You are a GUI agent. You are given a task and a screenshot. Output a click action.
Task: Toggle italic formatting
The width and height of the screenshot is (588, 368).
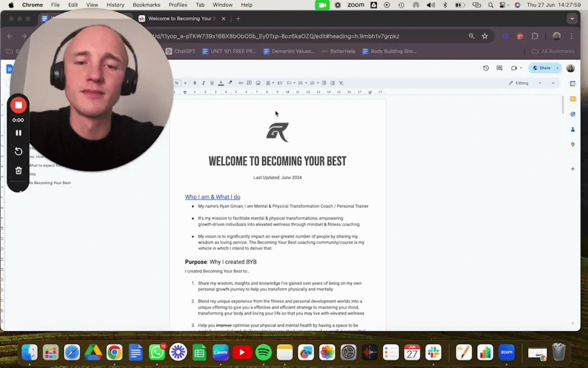point(203,83)
